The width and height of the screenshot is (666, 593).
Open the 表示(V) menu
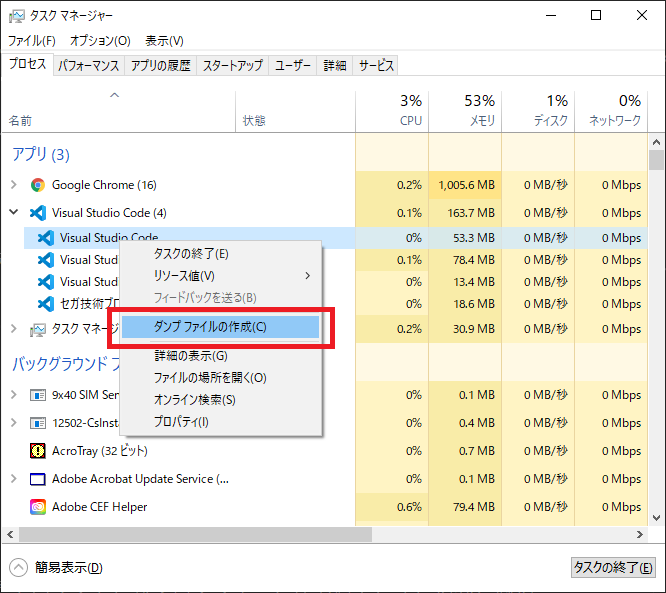click(164, 41)
